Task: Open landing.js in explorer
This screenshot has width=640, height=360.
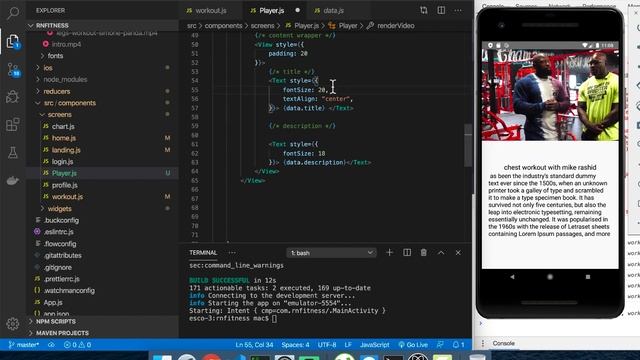Action: coord(66,150)
